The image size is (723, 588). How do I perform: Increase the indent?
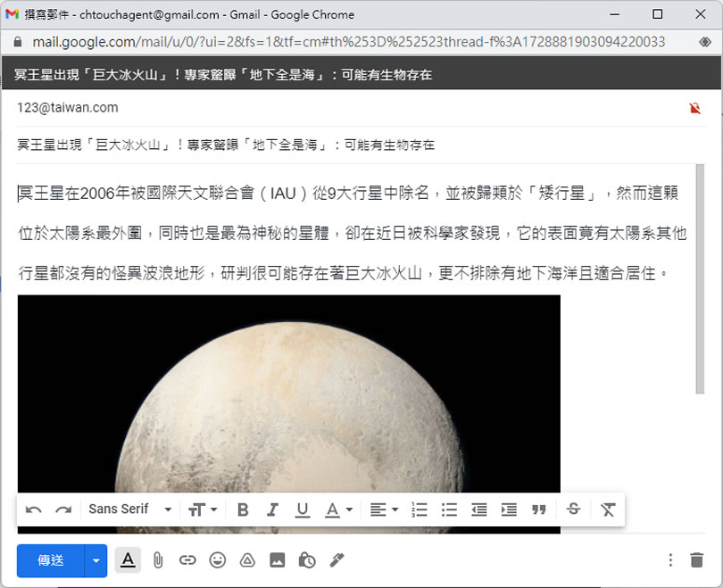coord(509,509)
